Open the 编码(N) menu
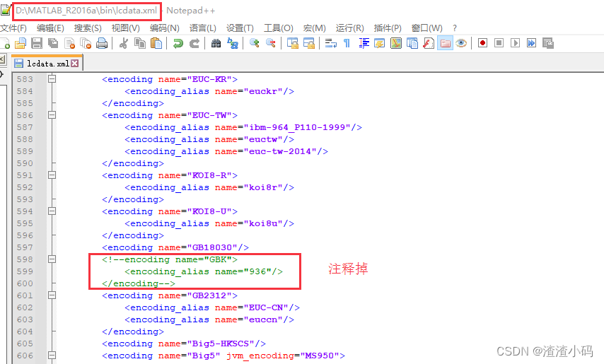The height and width of the screenshot is (364, 604). [x=165, y=28]
